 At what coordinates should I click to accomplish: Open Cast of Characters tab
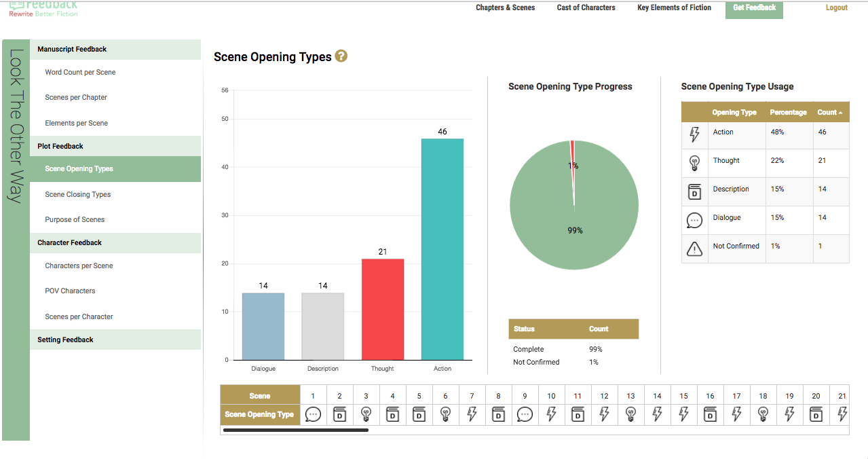click(586, 7)
